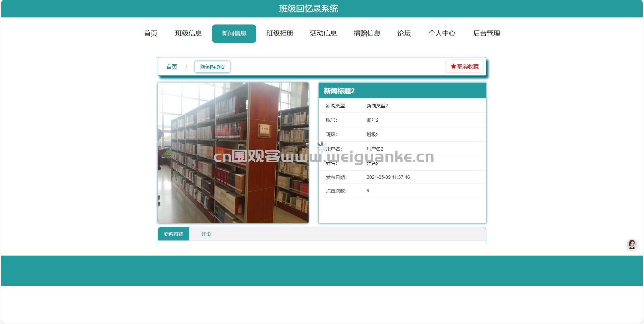Switch to 新闻内容 tab
The width and height of the screenshot is (644, 324).
tap(173, 234)
